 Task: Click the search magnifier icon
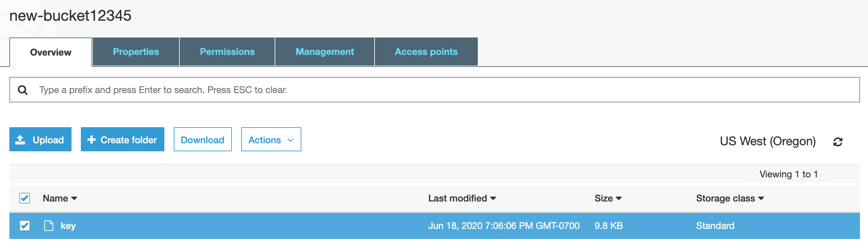pos(23,90)
